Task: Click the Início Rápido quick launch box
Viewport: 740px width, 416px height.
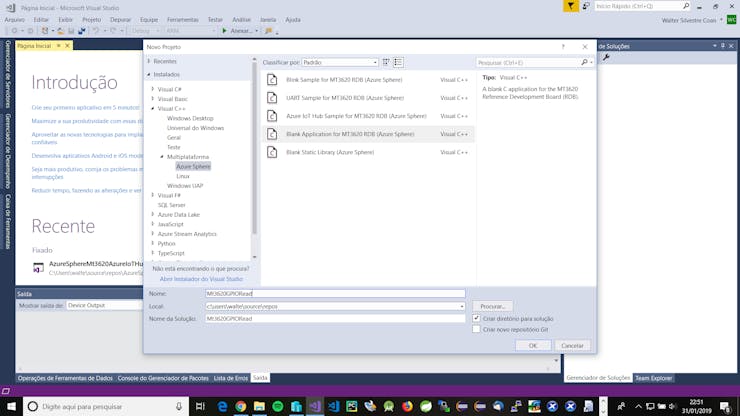Action: point(642,6)
